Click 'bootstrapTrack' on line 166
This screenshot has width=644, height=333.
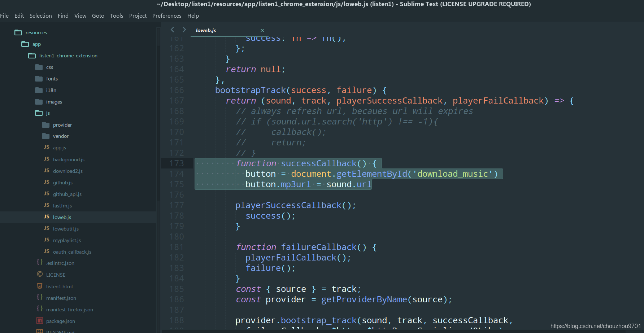point(250,90)
